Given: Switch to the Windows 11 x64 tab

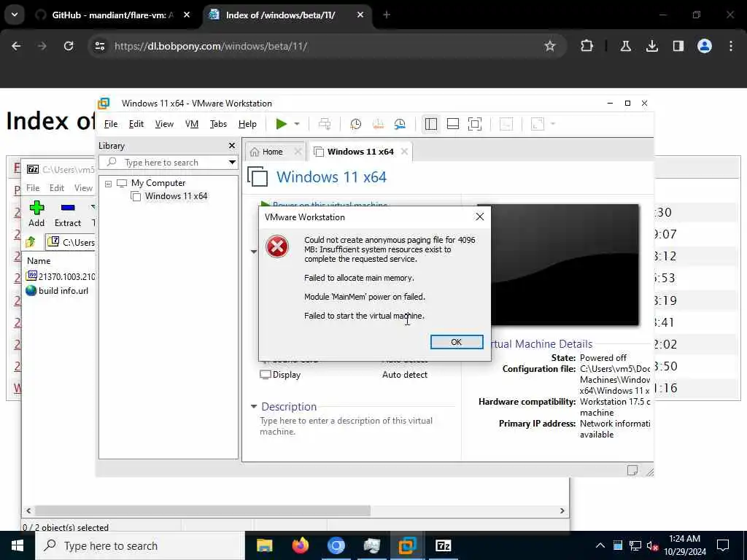Looking at the screenshot, I should click(360, 152).
